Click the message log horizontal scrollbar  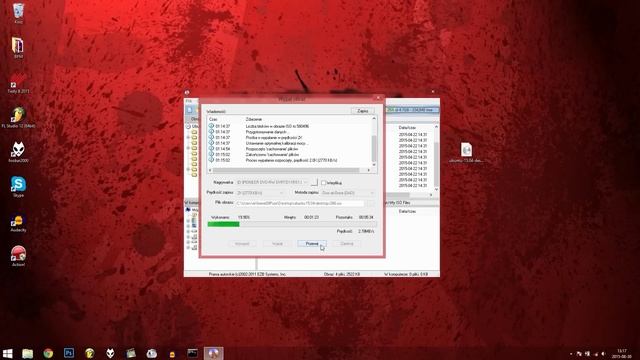(289, 170)
